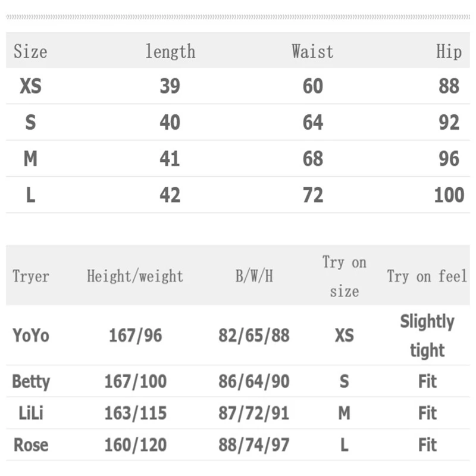Select length value 39 for size XS
Image resolution: width=476 pixels, height=476 pixels.
(170, 86)
